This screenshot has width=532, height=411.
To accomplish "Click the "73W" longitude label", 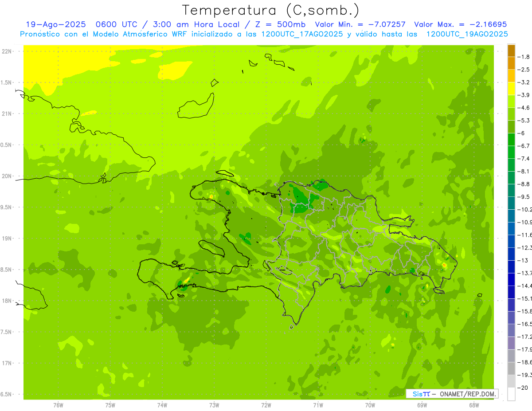I will pyautogui.click(x=214, y=405).
